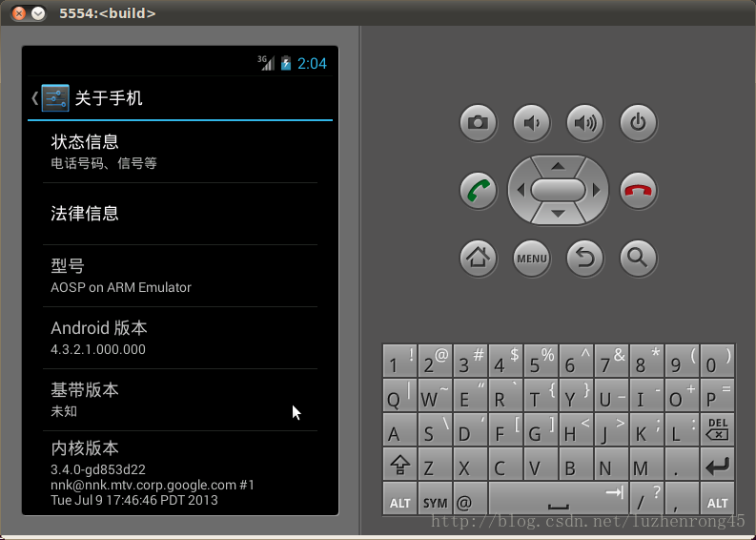
Task: Click the W key
Action: 436,395
